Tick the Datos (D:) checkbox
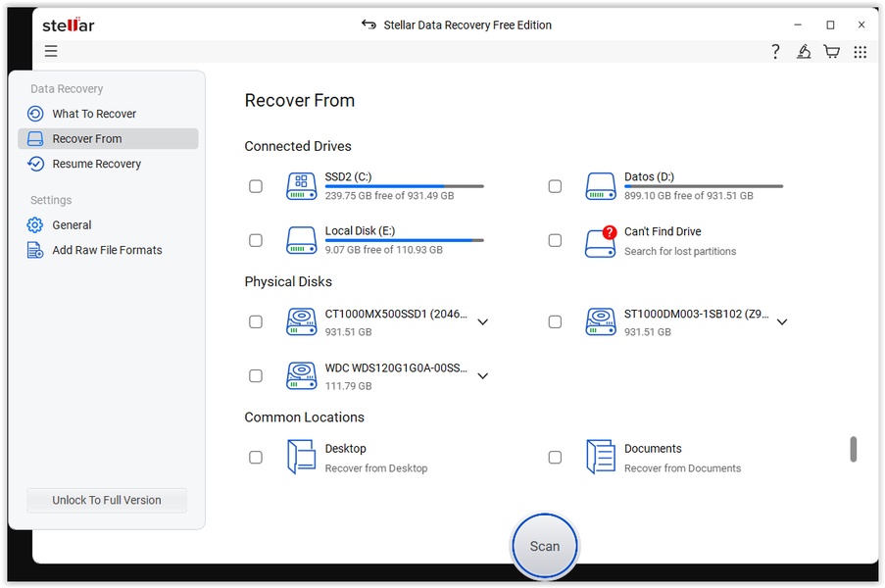This screenshot has height=588, width=885. 555,186
